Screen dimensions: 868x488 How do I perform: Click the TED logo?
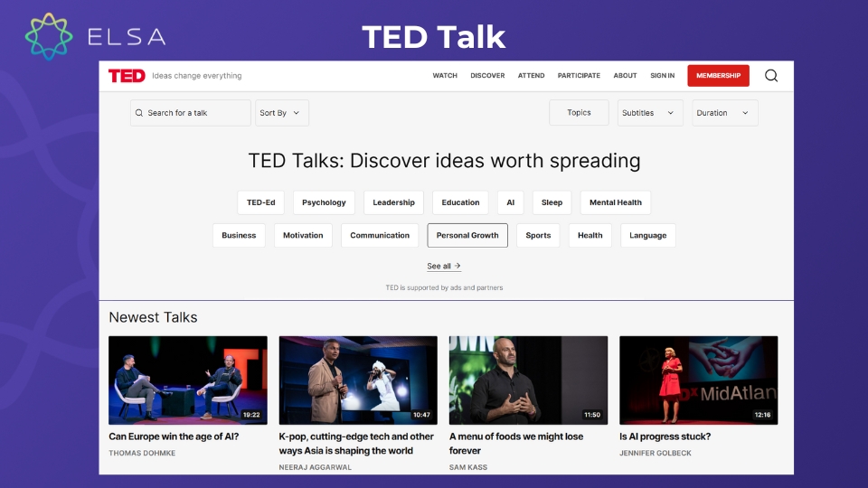pos(127,76)
